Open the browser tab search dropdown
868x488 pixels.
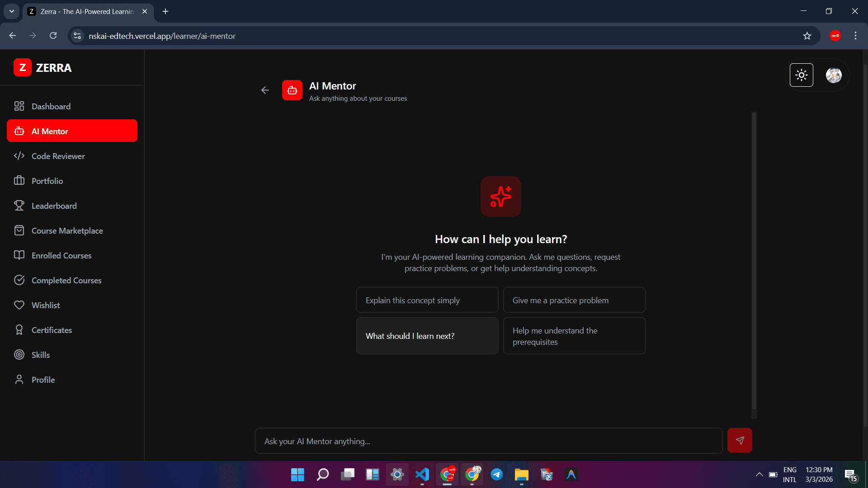[11, 11]
